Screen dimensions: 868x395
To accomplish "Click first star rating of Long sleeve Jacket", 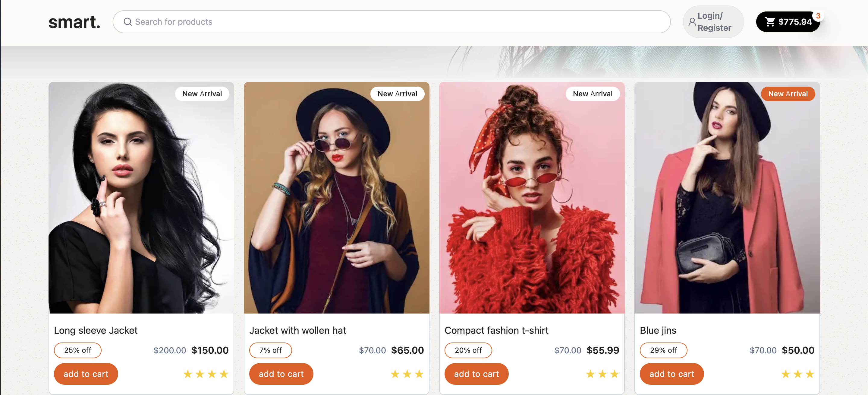I will click(188, 374).
